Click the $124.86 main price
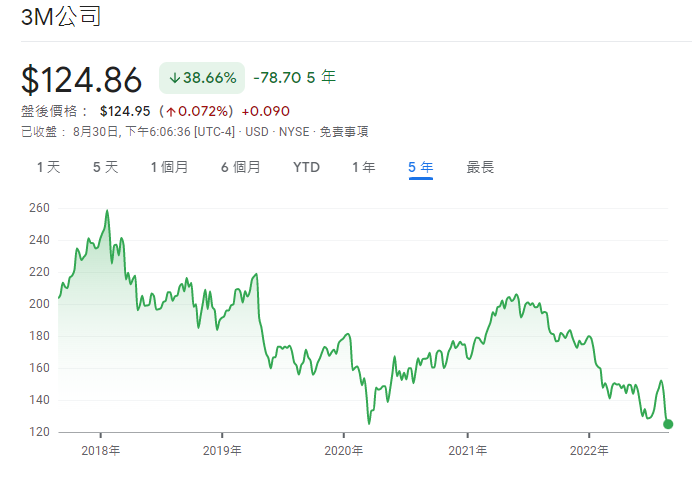This screenshot has width=692, height=477. coord(82,79)
